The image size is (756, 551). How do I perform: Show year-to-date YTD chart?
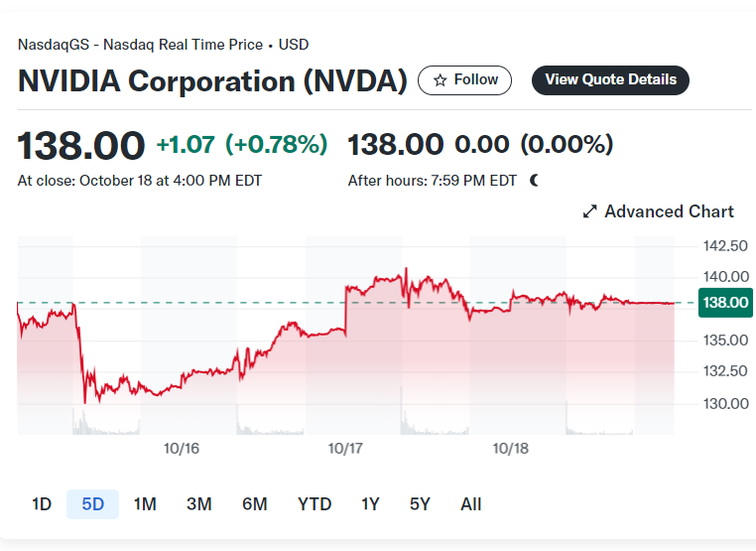click(315, 504)
